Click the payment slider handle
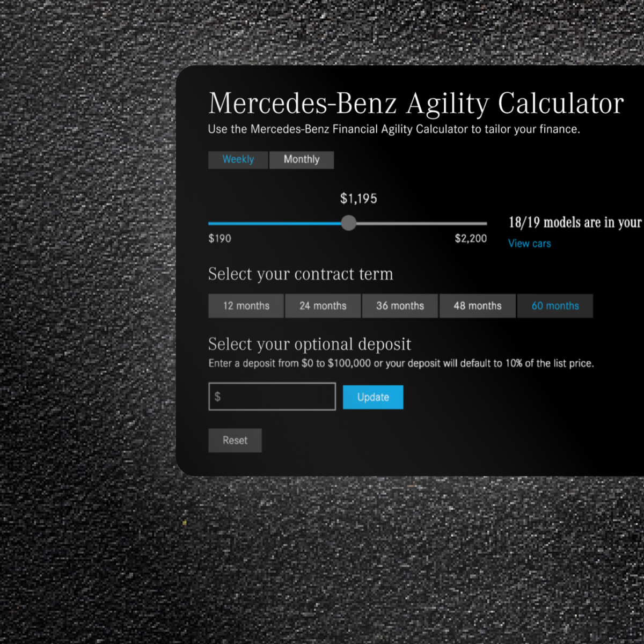Image resolution: width=644 pixels, height=644 pixels. 349,223
